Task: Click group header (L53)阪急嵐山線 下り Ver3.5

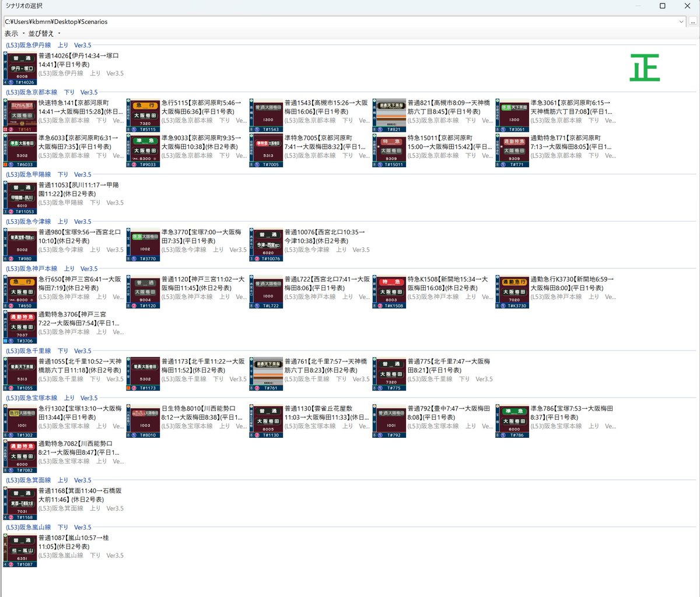Action: click(48, 527)
